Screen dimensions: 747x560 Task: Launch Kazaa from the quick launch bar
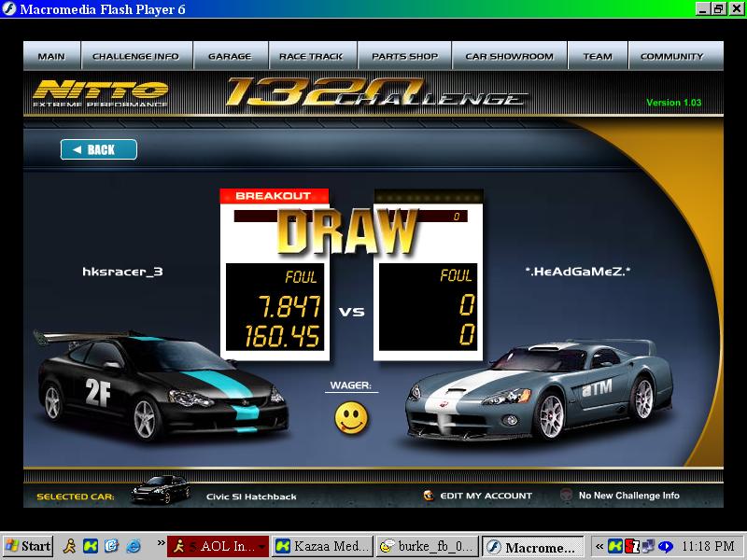91,546
